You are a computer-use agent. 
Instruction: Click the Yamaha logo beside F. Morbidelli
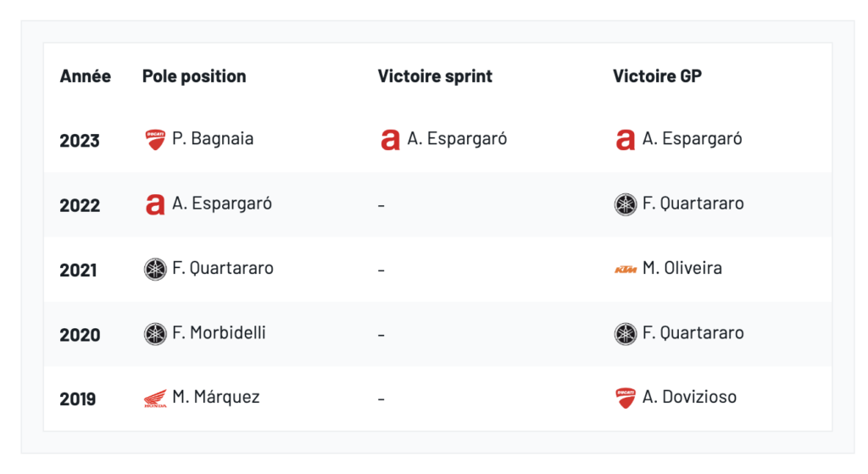[x=155, y=333]
